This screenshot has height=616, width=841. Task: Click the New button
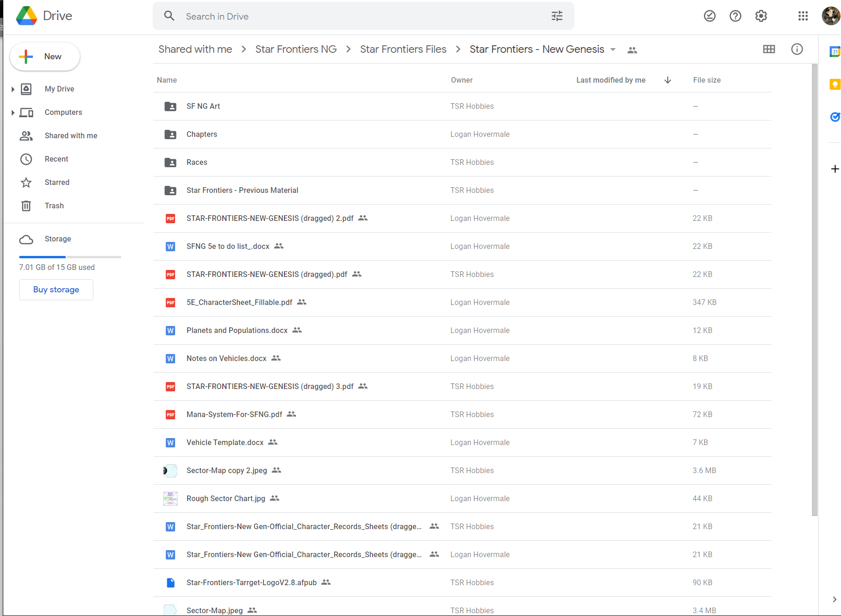pyautogui.click(x=45, y=57)
